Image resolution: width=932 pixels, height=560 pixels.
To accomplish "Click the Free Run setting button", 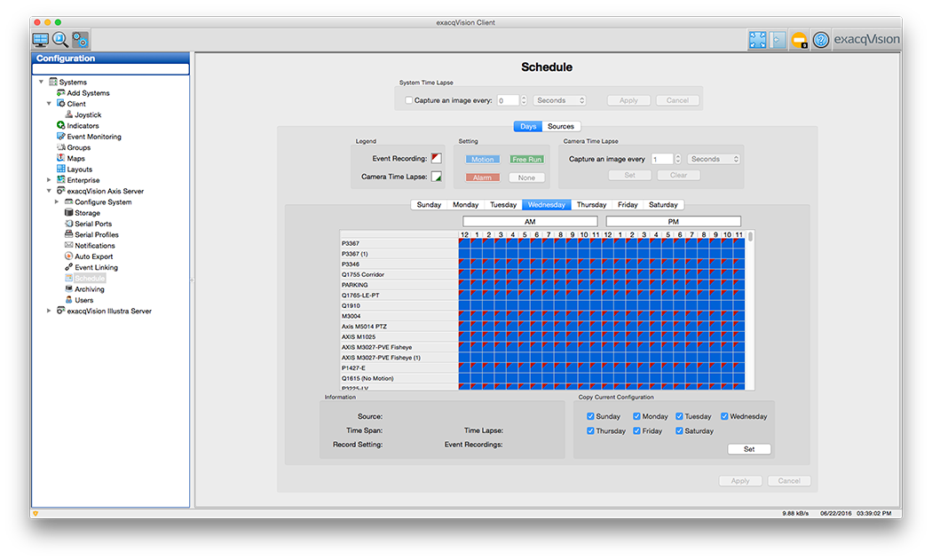I will click(526, 160).
